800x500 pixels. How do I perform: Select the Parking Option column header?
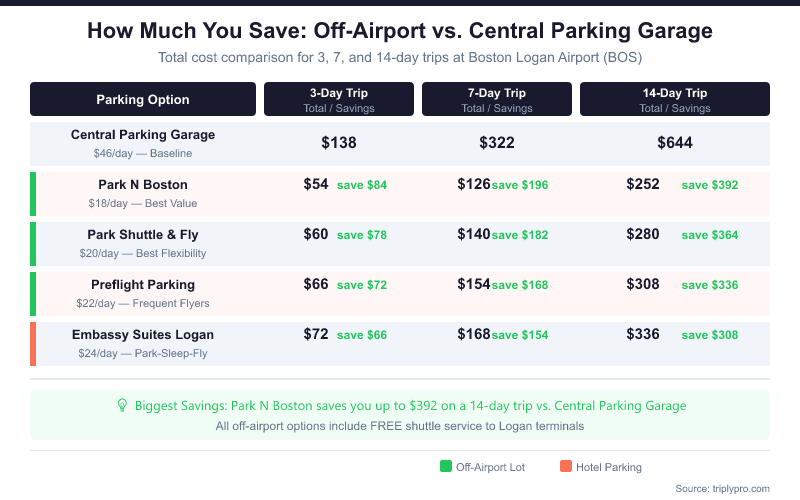click(143, 99)
